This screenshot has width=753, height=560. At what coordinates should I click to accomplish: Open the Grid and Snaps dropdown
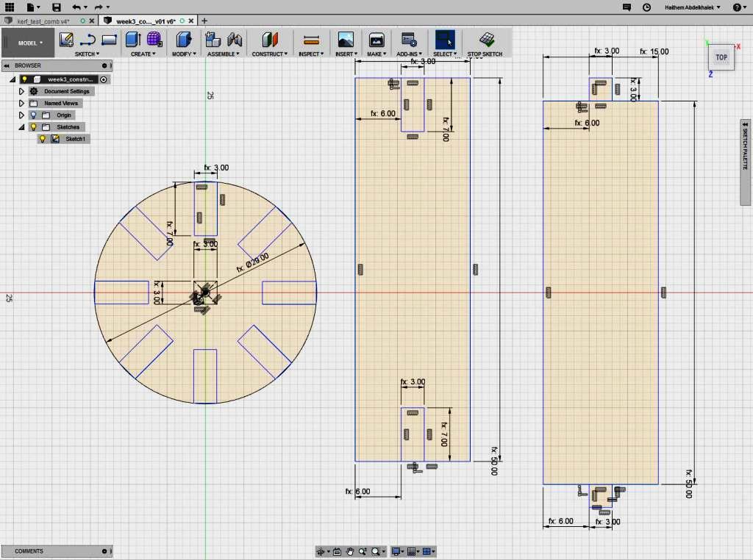click(x=413, y=552)
